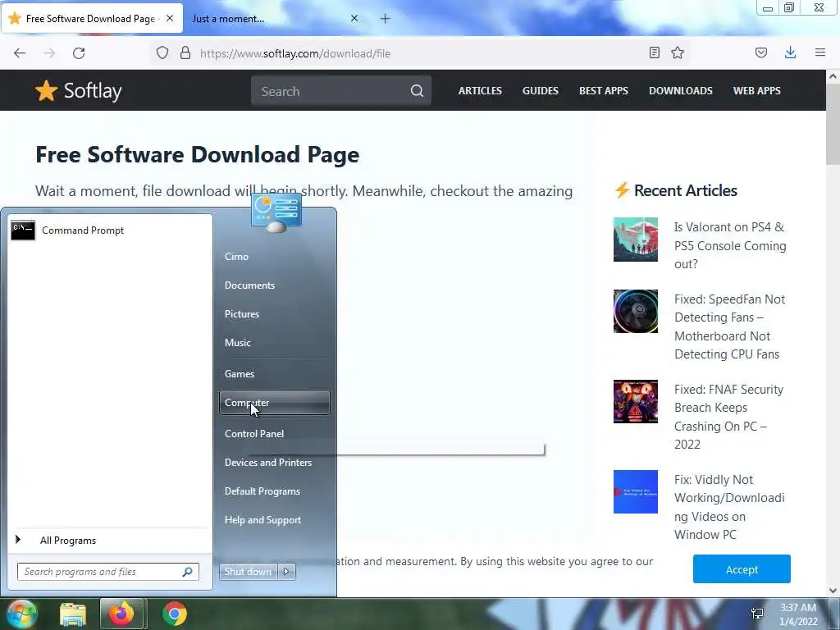Click the Windows Start orb
The width and height of the screenshot is (840, 630).
[x=21, y=614]
